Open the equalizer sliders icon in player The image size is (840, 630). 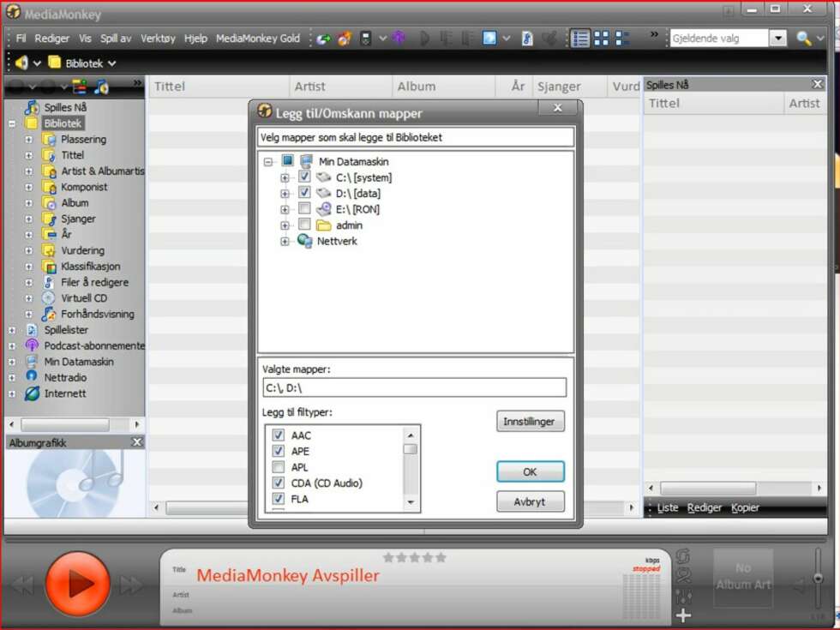pyautogui.click(x=684, y=596)
